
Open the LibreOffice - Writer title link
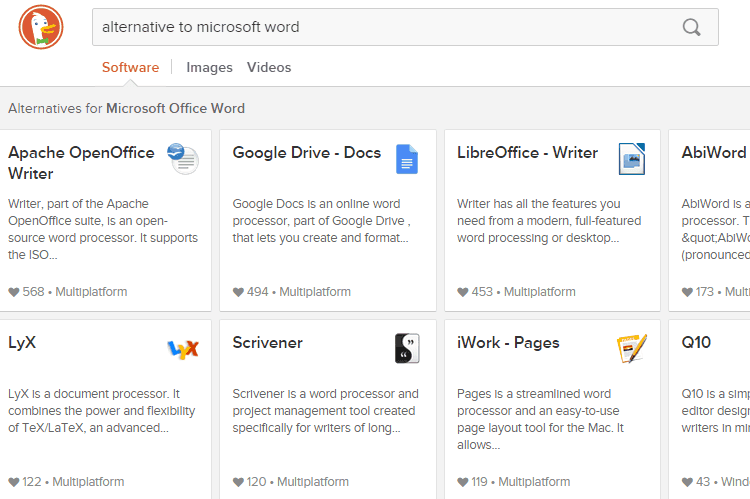[527, 153]
